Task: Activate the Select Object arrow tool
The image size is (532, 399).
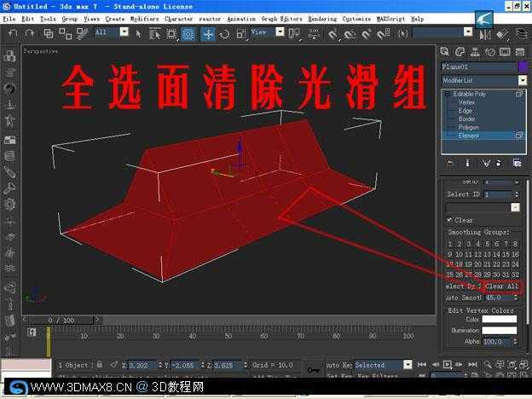Action: (138, 33)
